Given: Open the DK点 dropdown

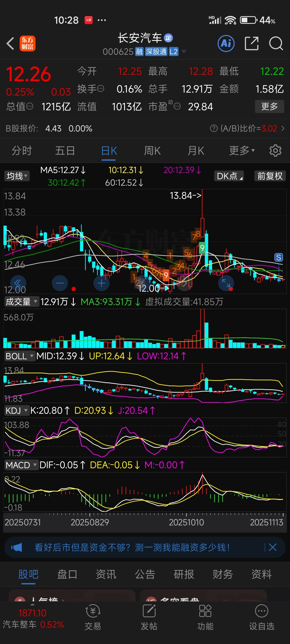Looking at the screenshot, I should 229,176.
